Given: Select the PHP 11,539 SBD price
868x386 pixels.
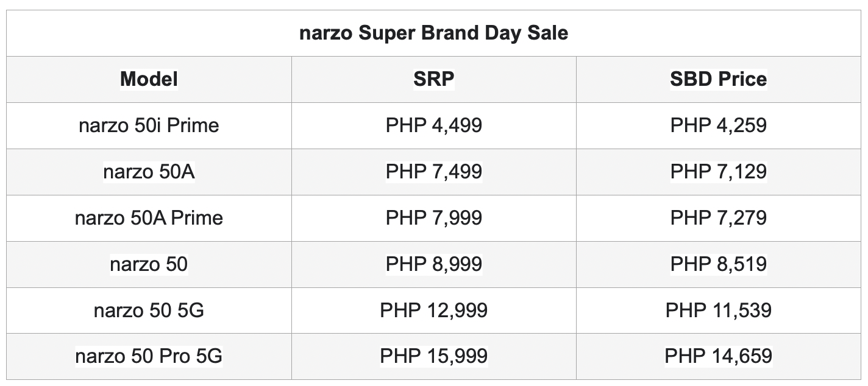Looking at the screenshot, I should (718, 311).
